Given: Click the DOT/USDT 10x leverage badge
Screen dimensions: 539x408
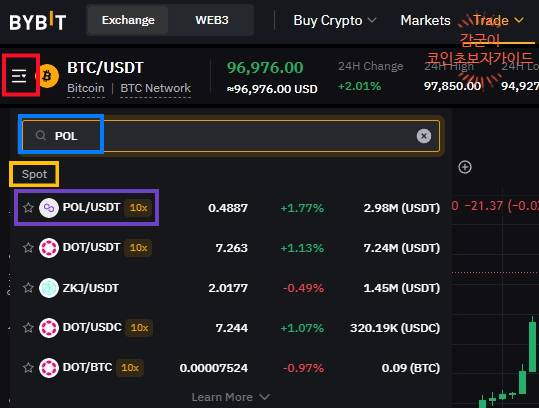Looking at the screenshot, I should pos(138,247).
